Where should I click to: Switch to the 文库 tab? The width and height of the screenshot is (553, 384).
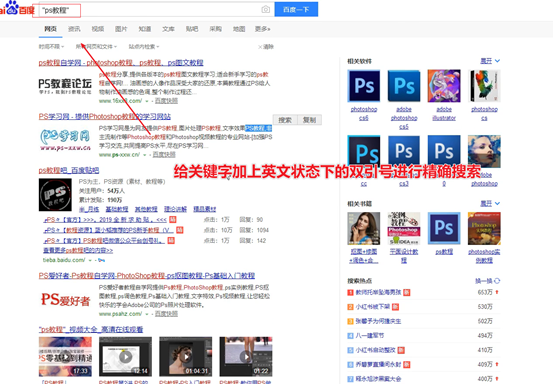pyautogui.click(x=168, y=29)
